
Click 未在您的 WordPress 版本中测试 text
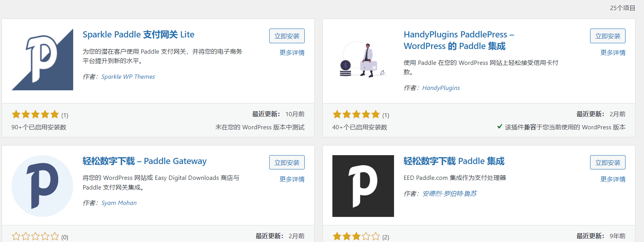pyautogui.click(x=260, y=127)
